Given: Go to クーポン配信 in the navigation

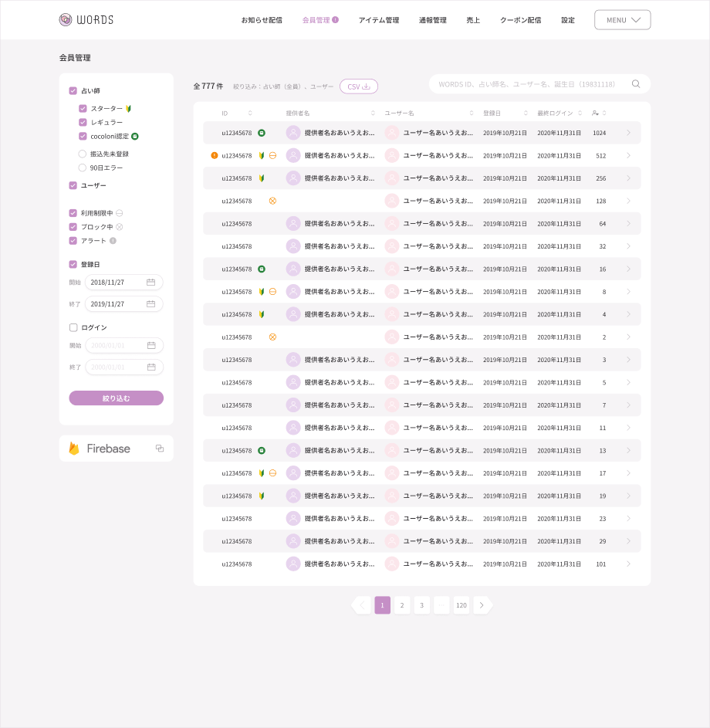Looking at the screenshot, I should [x=520, y=20].
